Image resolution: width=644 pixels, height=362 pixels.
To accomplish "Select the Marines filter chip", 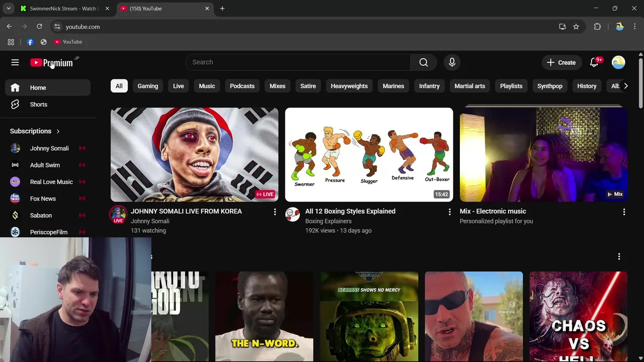I will click(393, 86).
